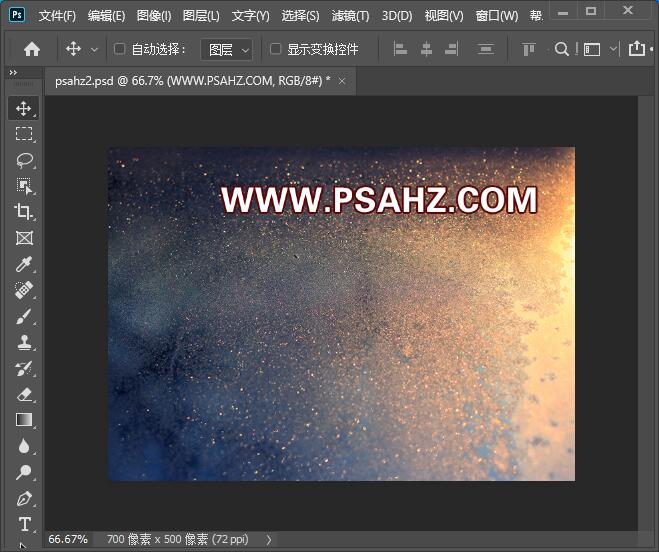Screen dimensions: 659x552
Task: Click the align right edges icon
Action: coord(452,49)
